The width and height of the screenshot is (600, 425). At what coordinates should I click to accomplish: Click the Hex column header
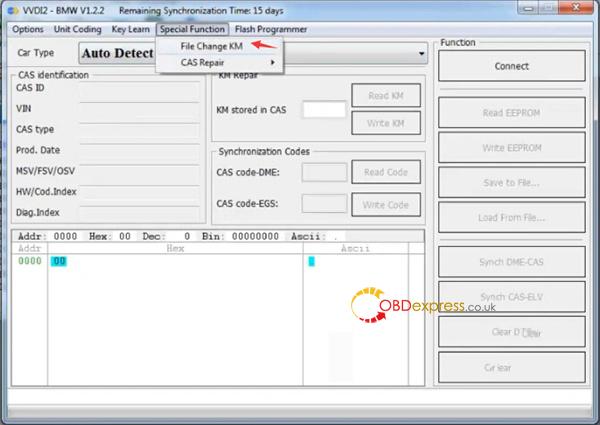[175, 248]
